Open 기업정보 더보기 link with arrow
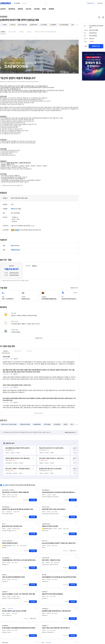Viewport: 105px width, 644px height. pyautogui.click(x=74, y=288)
